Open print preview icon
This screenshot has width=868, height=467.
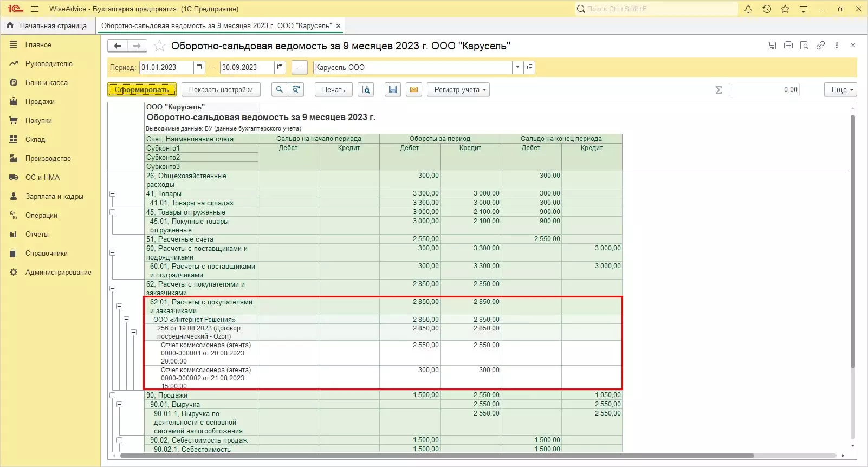tap(366, 90)
